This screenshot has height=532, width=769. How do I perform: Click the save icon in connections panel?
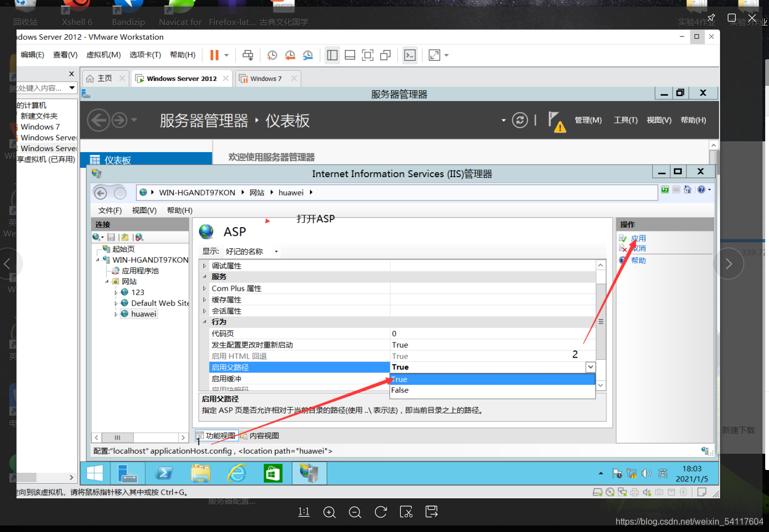pyautogui.click(x=111, y=237)
